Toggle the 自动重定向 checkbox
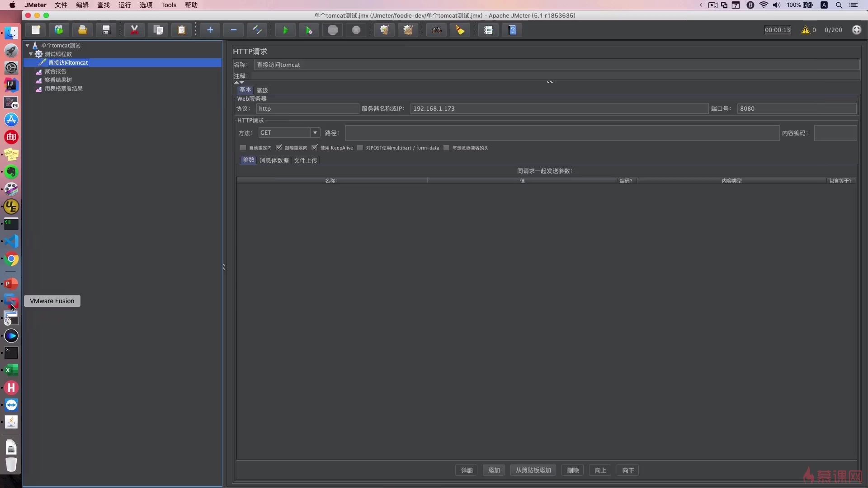The width and height of the screenshot is (868, 488). [243, 148]
